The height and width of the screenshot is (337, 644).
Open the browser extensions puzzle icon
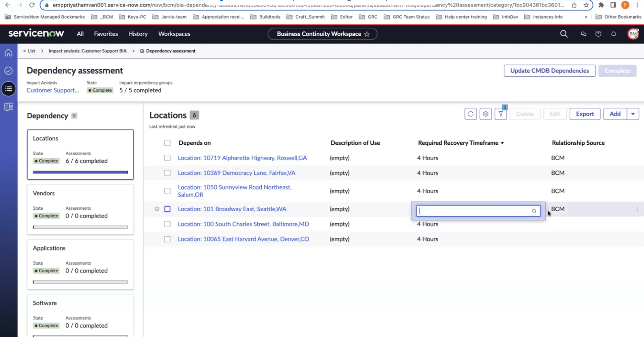[601, 5]
